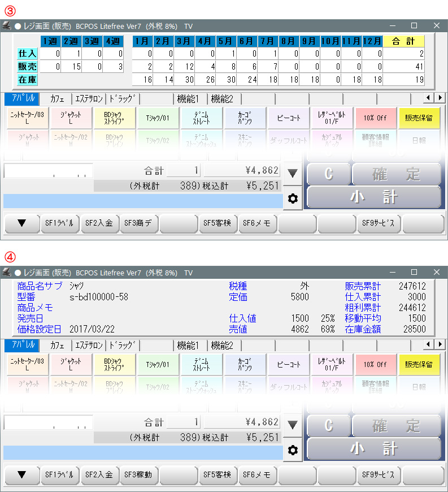
Task: Tap the red 10% Off key in window ③
Action: point(375,118)
